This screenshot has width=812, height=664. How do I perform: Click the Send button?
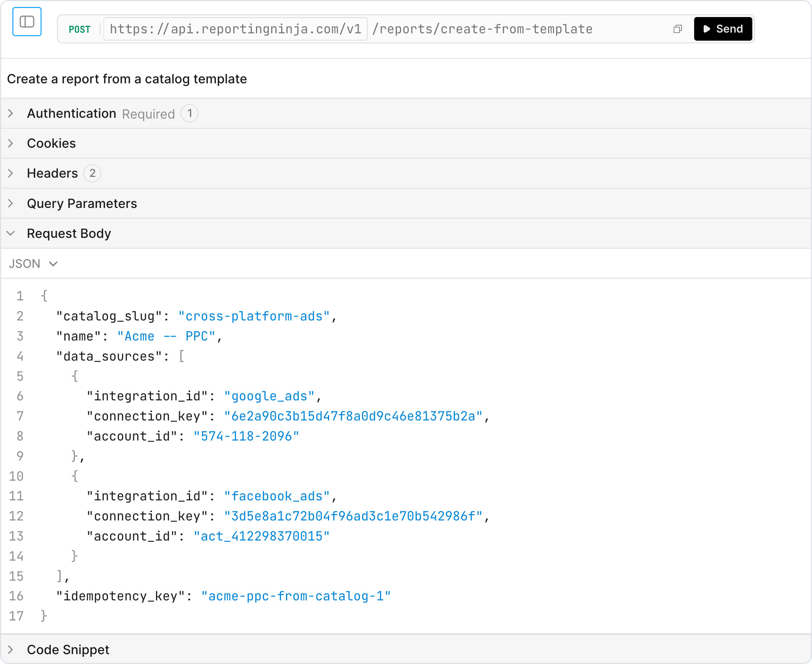pos(723,29)
